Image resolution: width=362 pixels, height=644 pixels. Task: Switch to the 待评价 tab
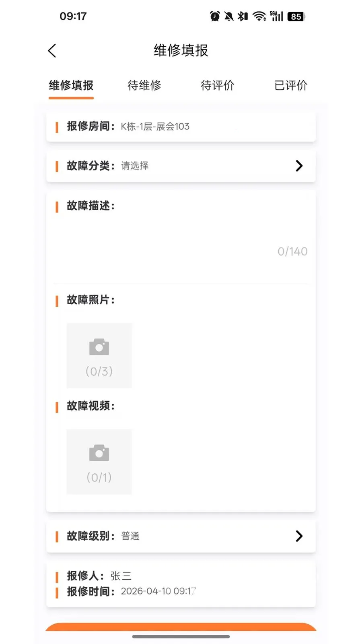coord(218,85)
